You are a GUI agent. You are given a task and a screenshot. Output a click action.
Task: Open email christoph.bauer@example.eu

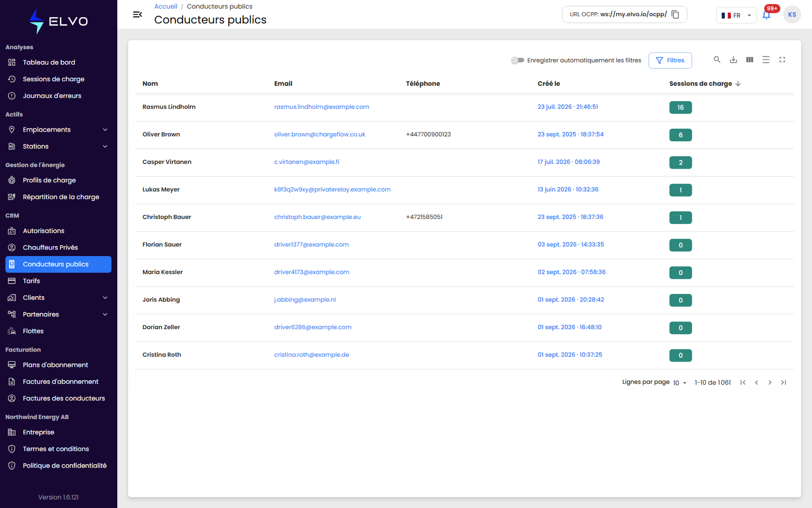click(x=317, y=217)
